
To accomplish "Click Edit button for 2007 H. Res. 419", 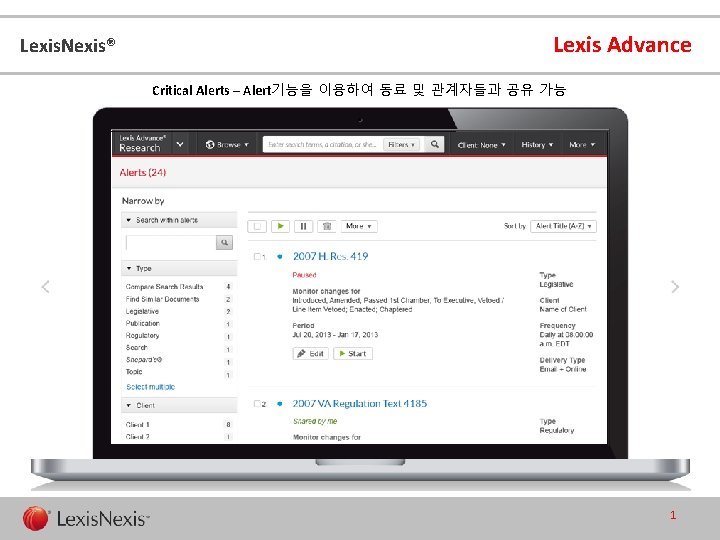I will point(310,354).
